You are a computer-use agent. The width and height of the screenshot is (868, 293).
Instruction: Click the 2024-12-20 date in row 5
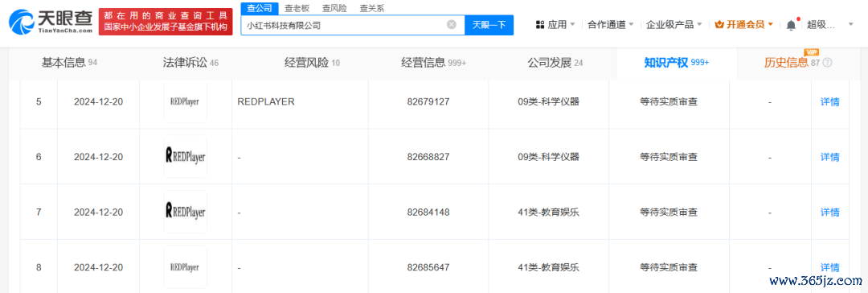[x=99, y=102]
